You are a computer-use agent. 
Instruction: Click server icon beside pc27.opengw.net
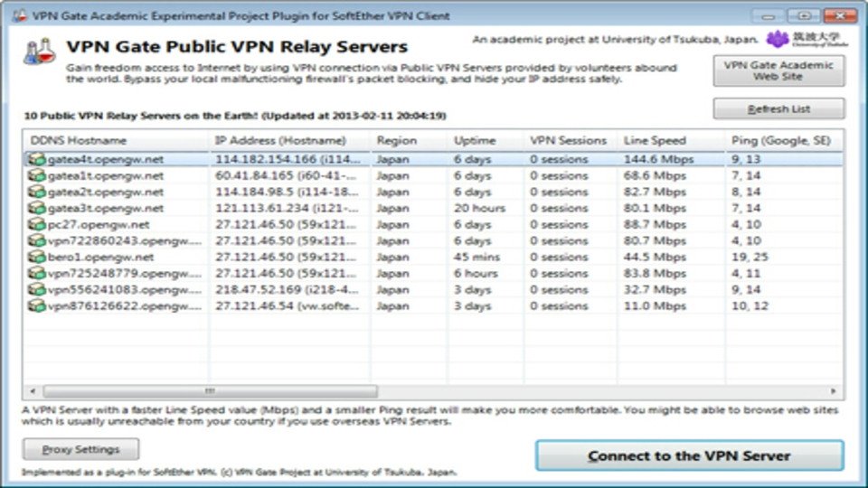pyautogui.click(x=36, y=225)
